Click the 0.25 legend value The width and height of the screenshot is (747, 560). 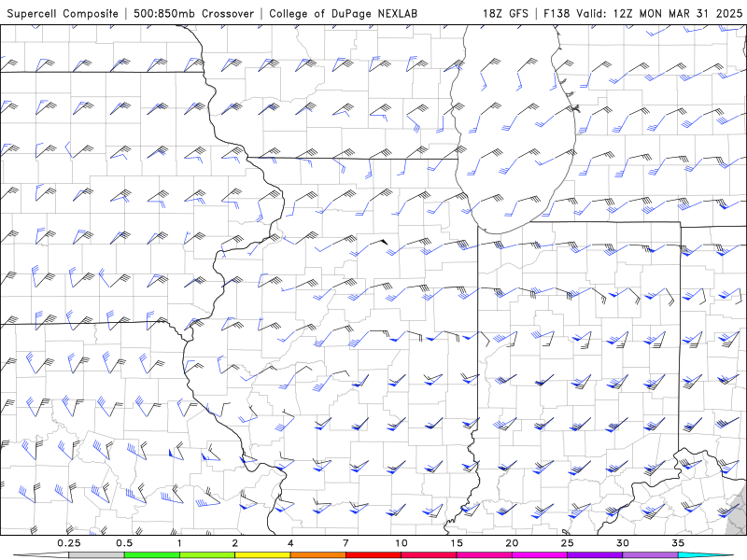pos(69,543)
